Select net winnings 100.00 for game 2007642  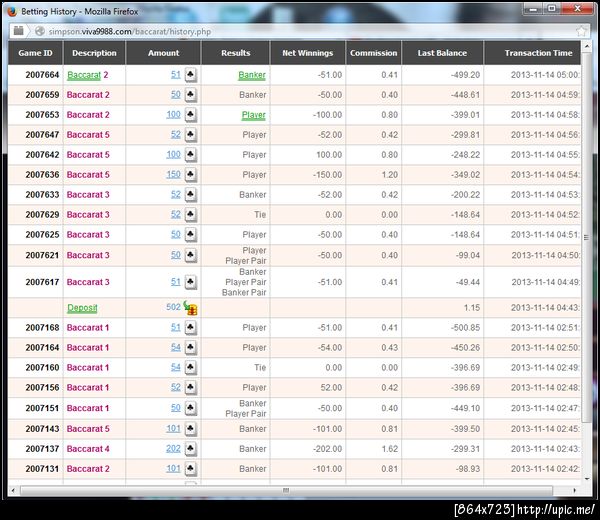[329, 155]
